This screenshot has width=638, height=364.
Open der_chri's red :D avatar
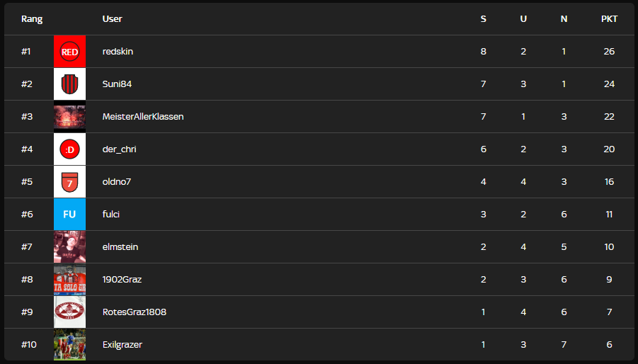coord(69,149)
